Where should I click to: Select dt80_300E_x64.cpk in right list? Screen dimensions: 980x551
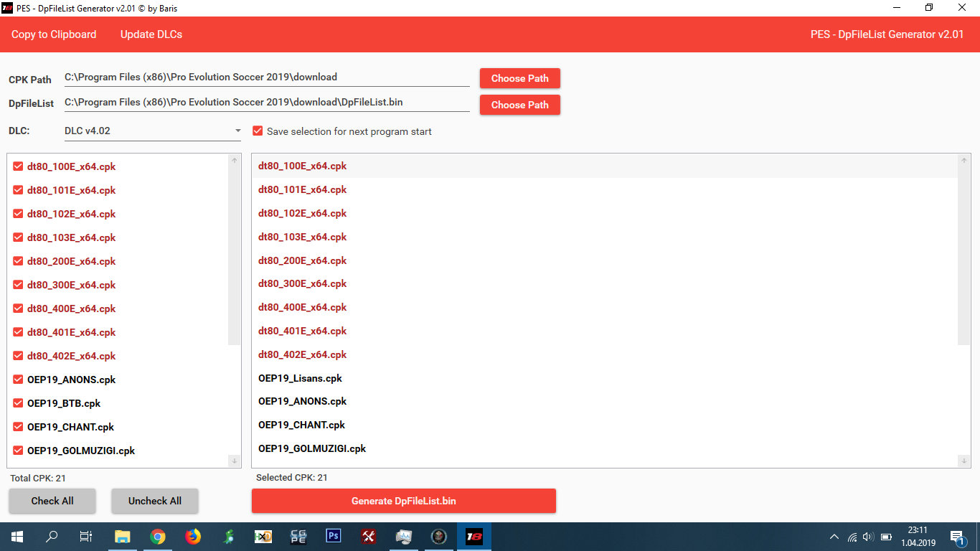tap(605, 283)
